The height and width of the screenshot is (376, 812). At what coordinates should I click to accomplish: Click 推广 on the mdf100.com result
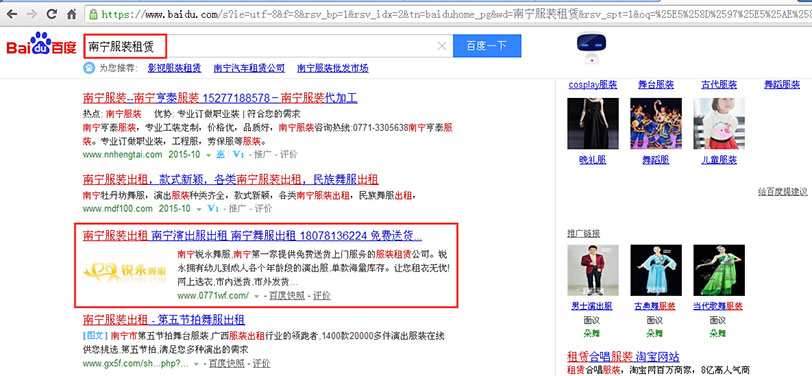click(238, 209)
